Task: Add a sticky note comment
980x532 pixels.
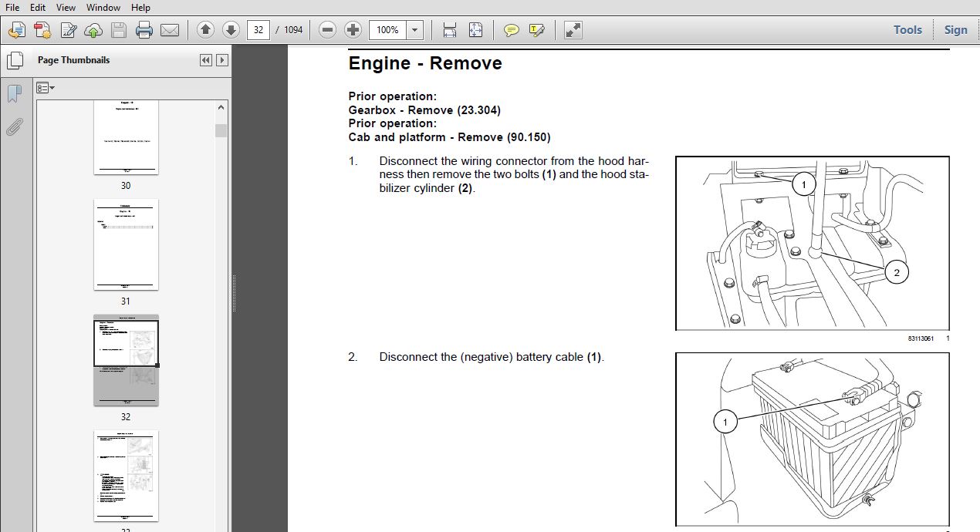Action: (x=511, y=30)
